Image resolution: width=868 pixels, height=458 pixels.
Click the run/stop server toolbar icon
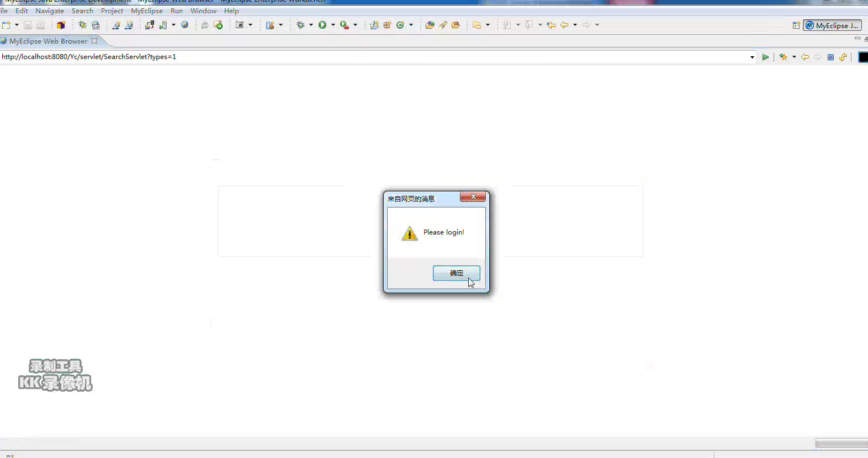coord(163,25)
